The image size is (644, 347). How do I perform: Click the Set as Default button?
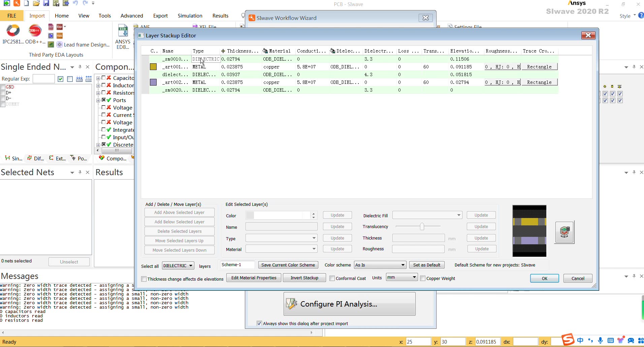pos(427,265)
